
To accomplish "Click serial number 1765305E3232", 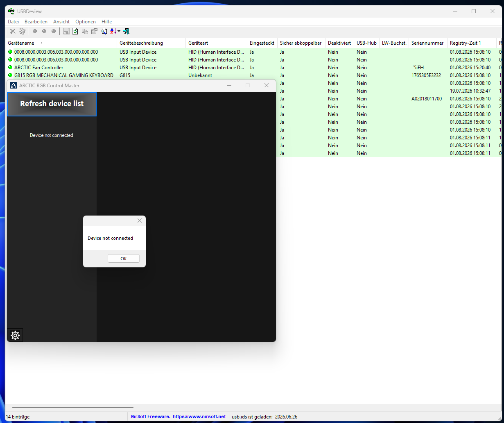I will pos(426,75).
